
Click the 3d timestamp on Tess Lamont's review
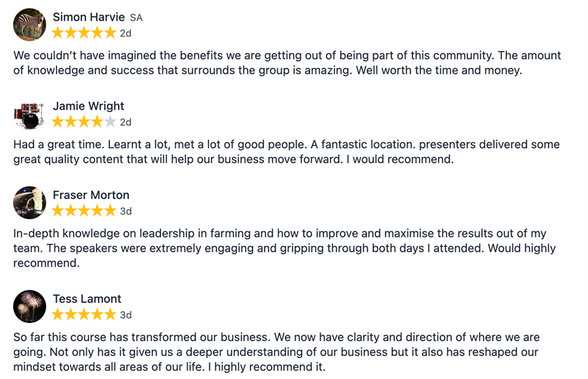click(126, 315)
